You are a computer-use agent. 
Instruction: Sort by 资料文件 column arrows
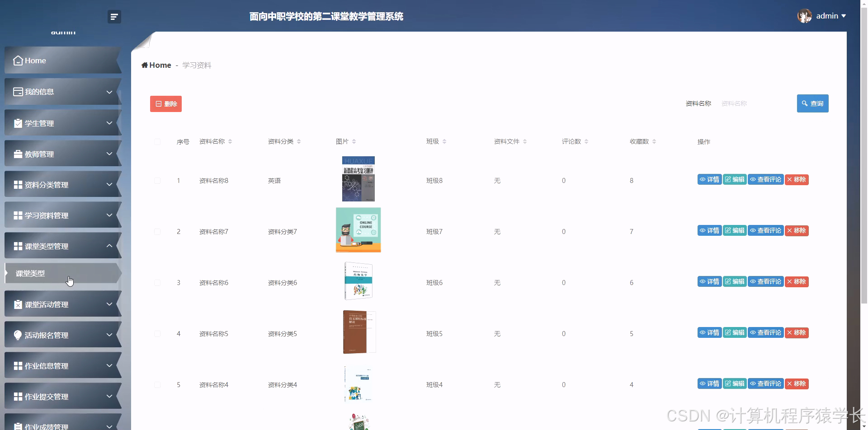point(525,141)
